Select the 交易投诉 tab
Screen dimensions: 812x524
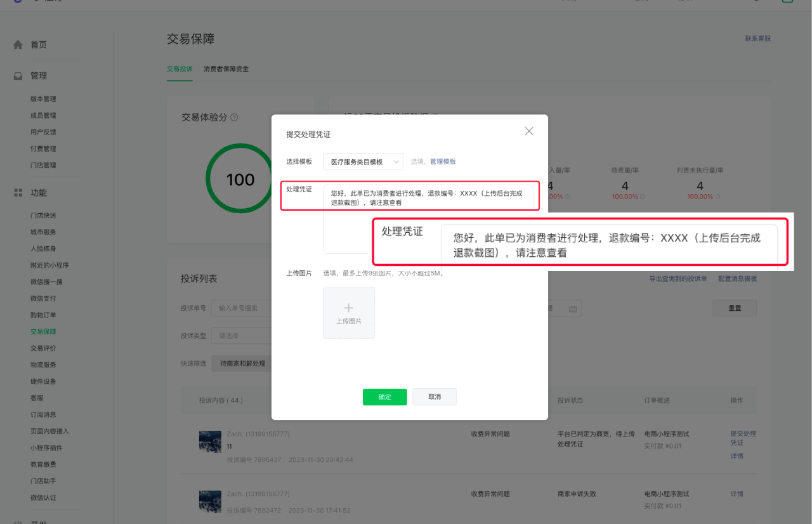click(180, 69)
